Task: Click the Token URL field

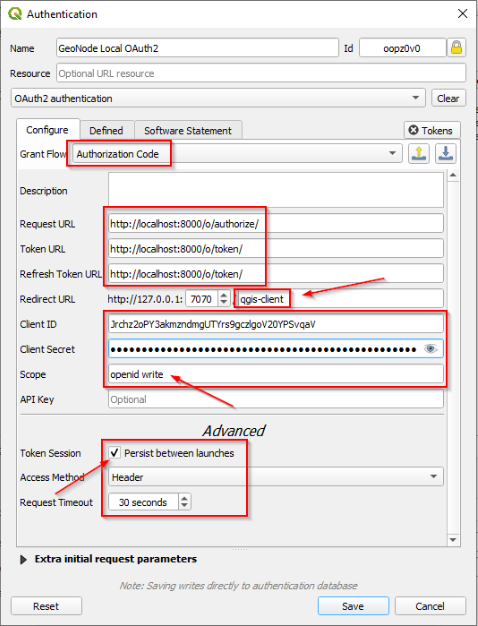Action: click(276, 249)
